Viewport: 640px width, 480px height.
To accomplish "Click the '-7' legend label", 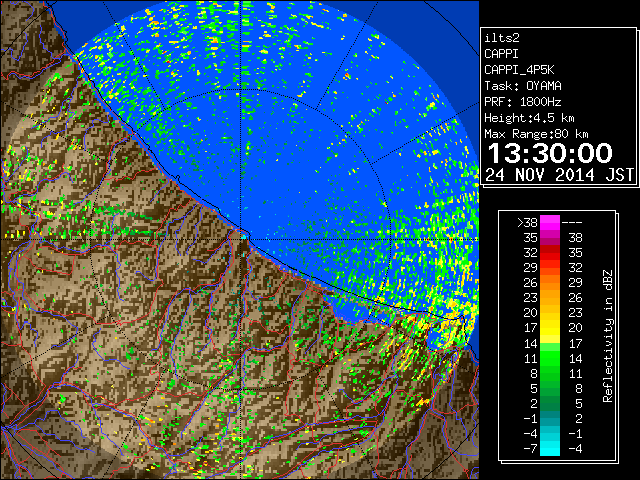I will click(x=530, y=449).
